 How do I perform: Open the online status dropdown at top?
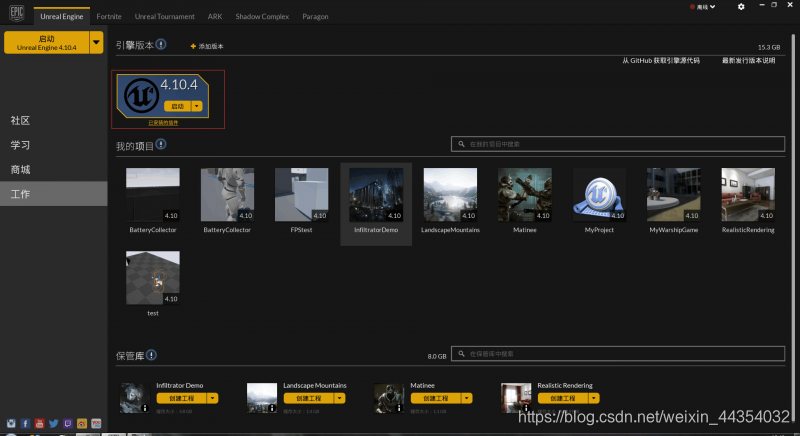[x=703, y=7]
